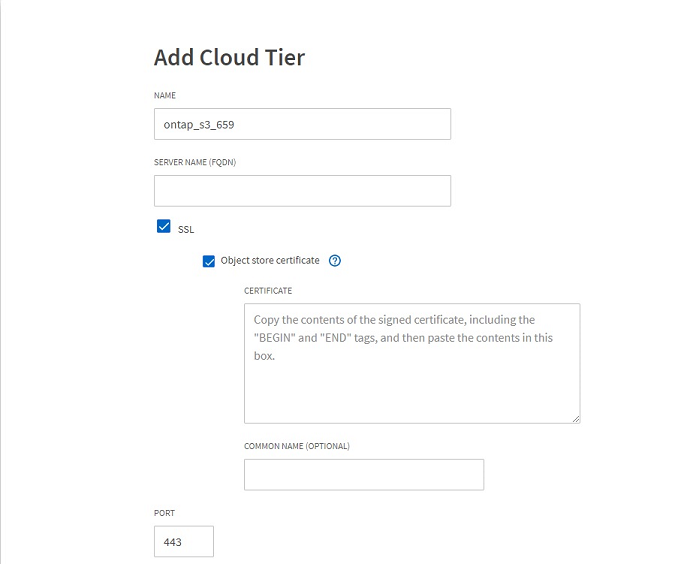Click the PORT label

pyautogui.click(x=165, y=513)
